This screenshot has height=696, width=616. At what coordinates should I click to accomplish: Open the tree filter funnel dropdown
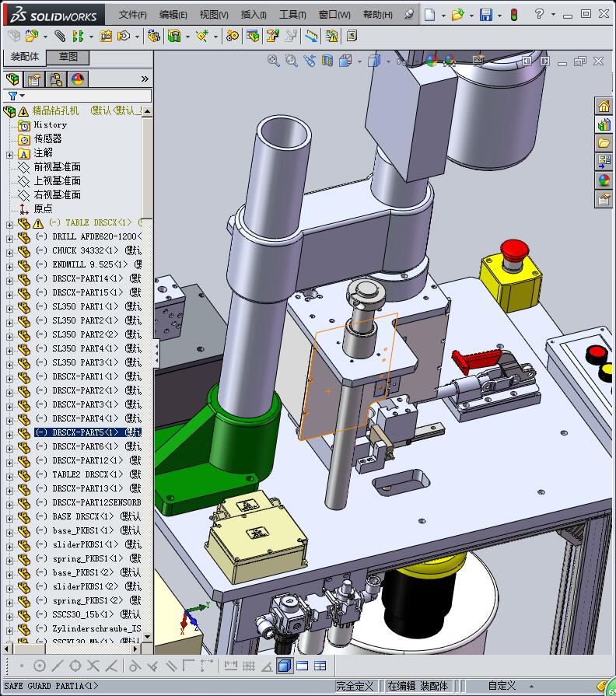coord(16,96)
